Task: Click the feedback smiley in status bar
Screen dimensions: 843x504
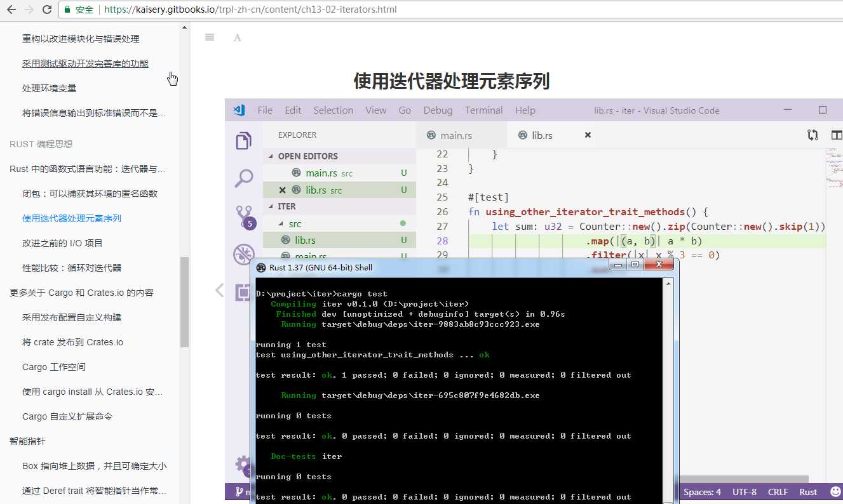Action: pos(834,492)
